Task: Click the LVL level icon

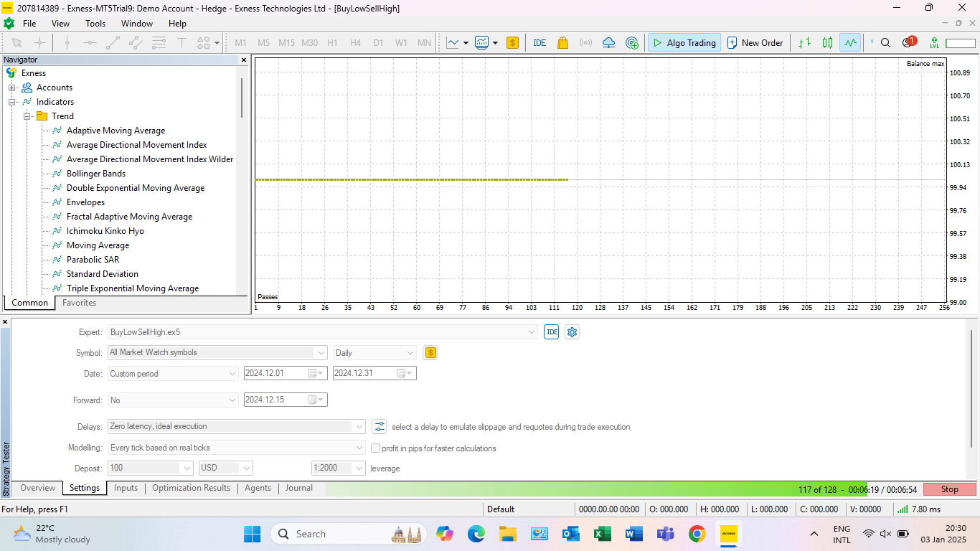Action: [934, 43]
